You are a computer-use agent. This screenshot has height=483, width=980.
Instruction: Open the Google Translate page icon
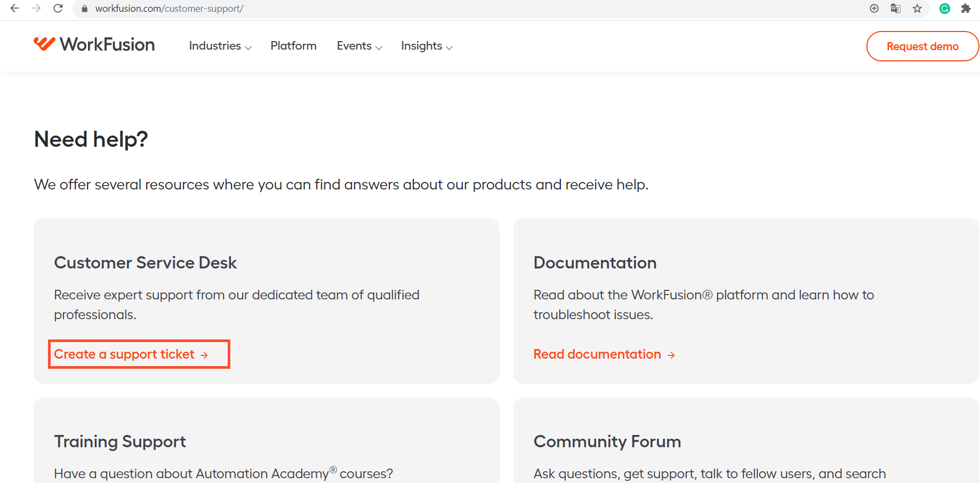[x=896, y=9]
